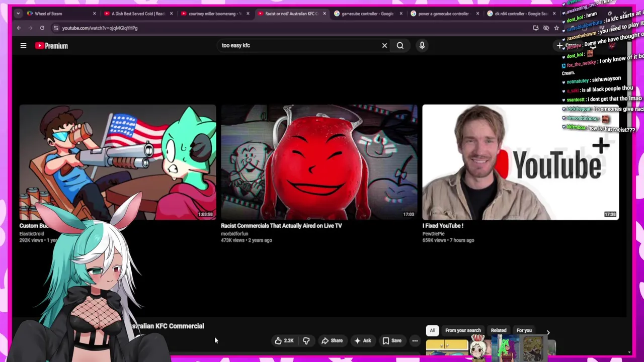
Task: Close the 'courtney miller boomerang' tab
Action: point(248,14)
